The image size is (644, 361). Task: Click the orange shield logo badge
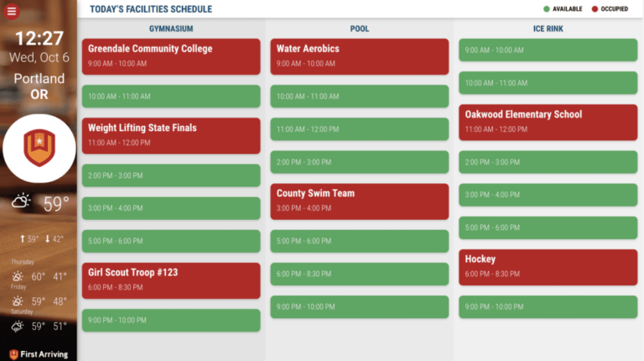[x=39, y=148]
